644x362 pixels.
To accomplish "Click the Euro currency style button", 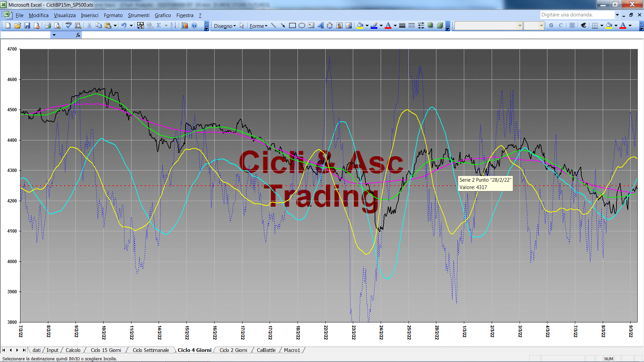I will 583,25.
